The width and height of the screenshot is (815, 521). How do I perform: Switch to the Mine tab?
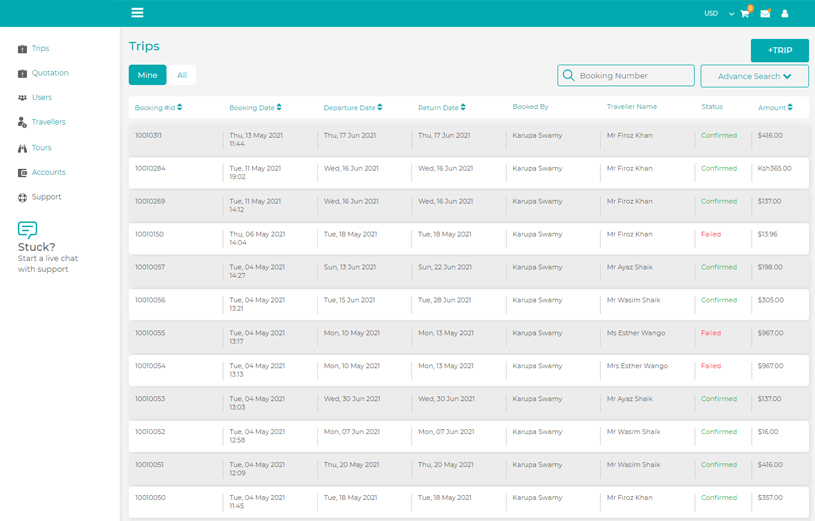[x=148, y=75]
